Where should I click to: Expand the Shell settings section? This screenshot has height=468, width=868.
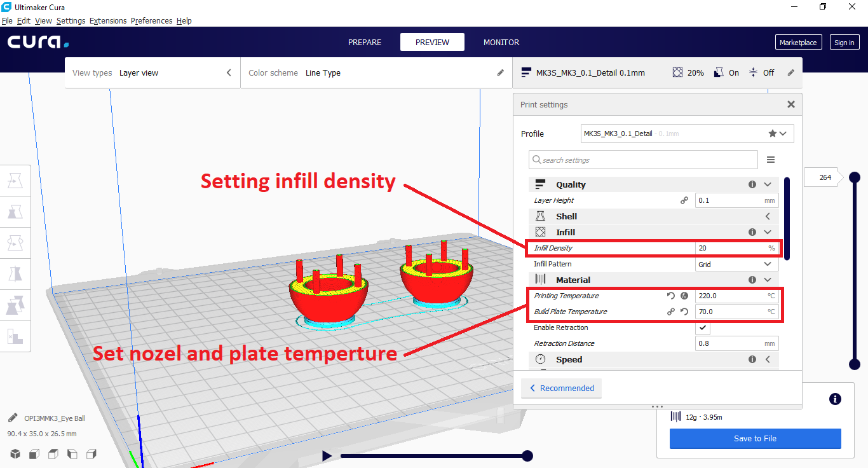click(768, 216)
